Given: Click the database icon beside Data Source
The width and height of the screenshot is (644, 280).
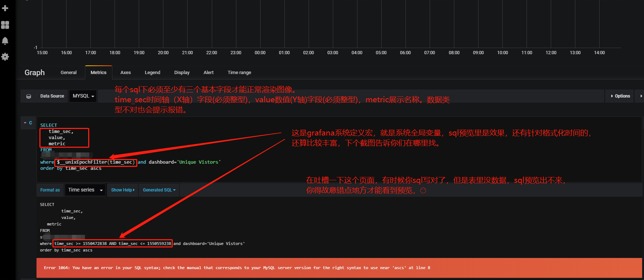Looking at the screenshot, I should (29, 96).
